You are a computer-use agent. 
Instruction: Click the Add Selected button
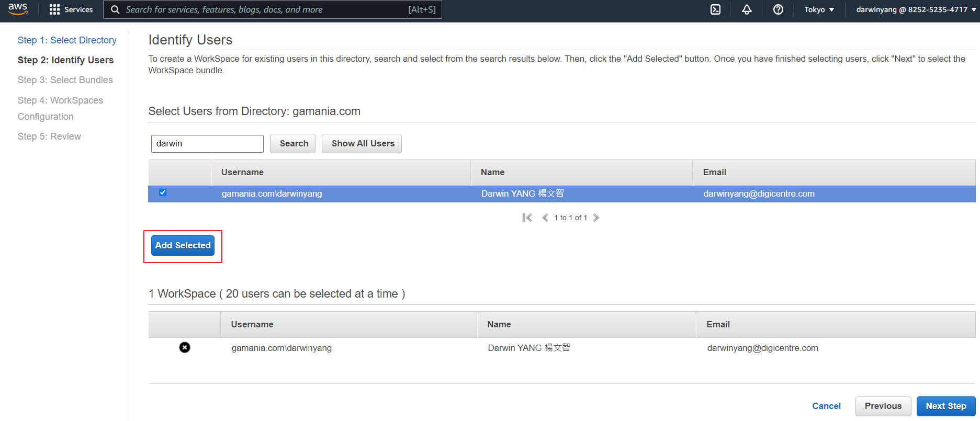183,245
